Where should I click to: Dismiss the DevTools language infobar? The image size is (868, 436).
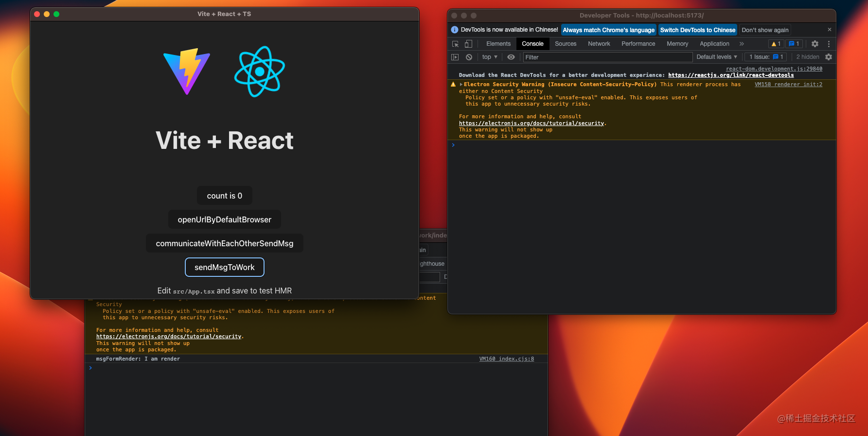[830, 30]
